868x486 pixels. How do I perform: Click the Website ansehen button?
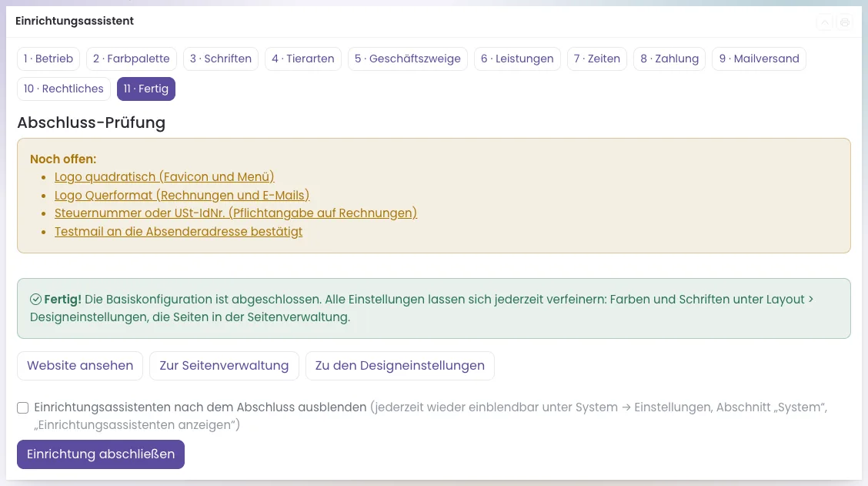tap(80, 366)
